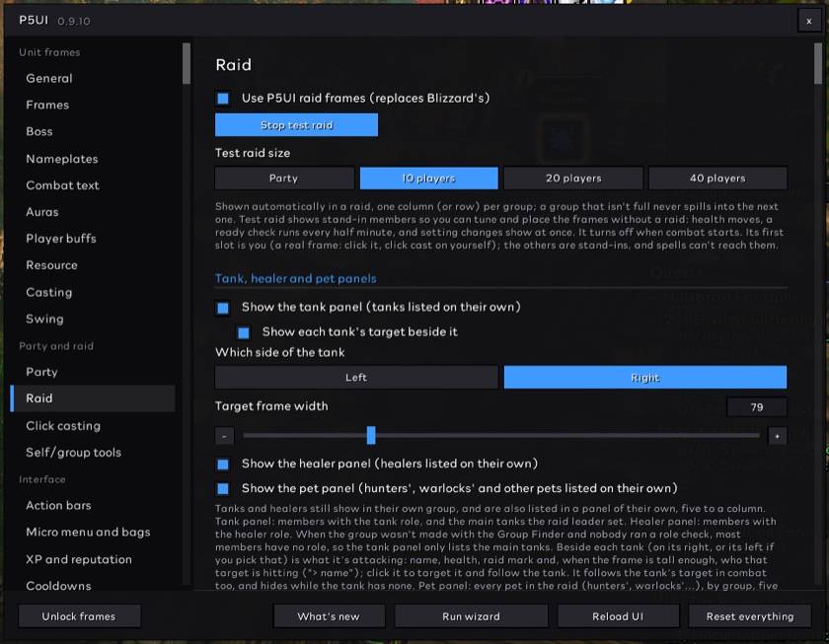This screenshot has height=644, width=829.
Task: Select 20 players test raid size
Action: (573, 179)
